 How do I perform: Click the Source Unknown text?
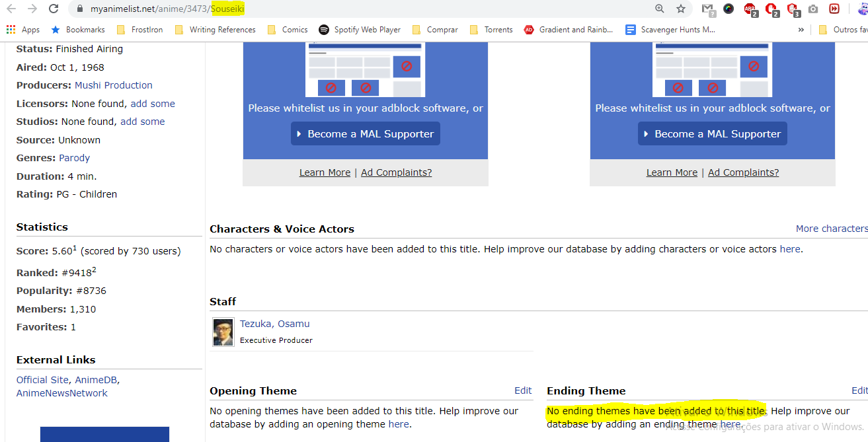58,140
